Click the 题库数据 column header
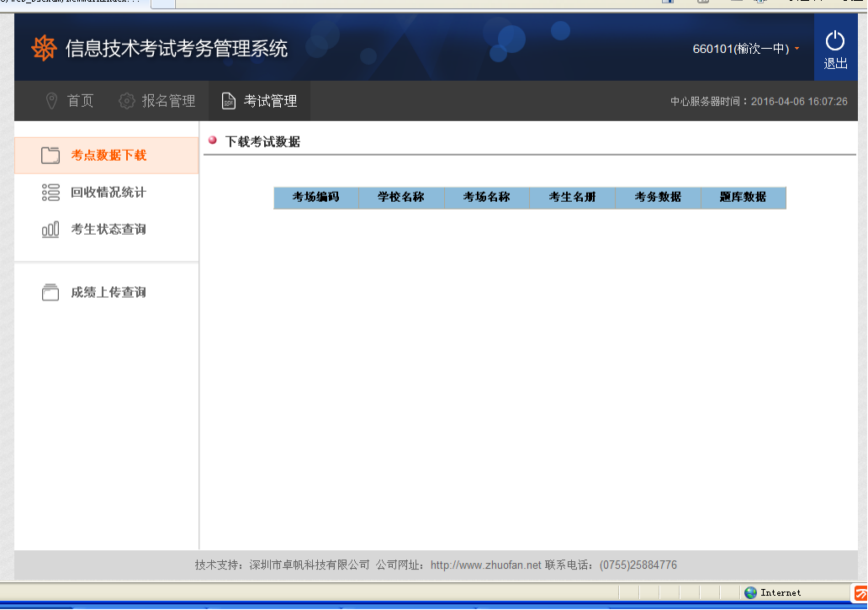The image size is (868, 610). (x=743, y=198)
